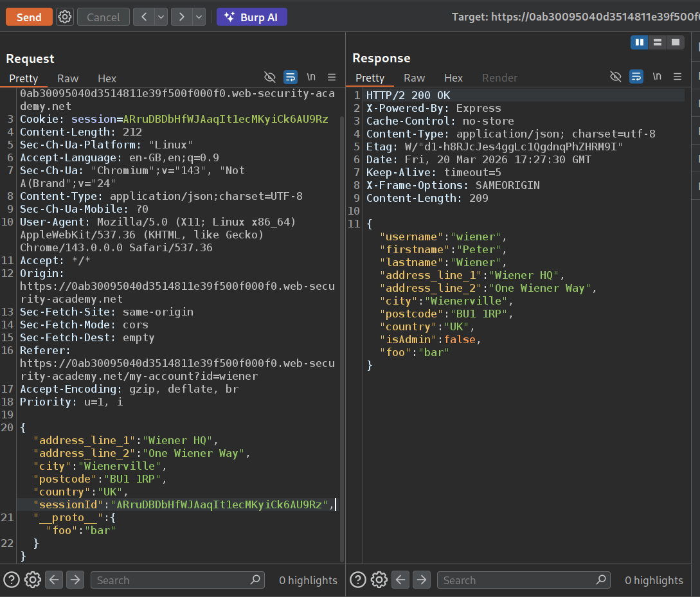Toggle \n non-printable chars in Response

pyautogui.click(x=657, y=76)
